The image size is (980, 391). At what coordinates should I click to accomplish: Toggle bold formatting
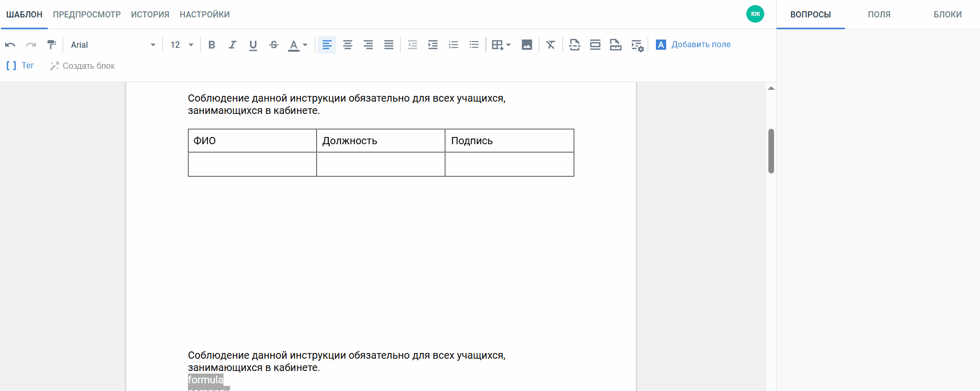coord(212,45)
